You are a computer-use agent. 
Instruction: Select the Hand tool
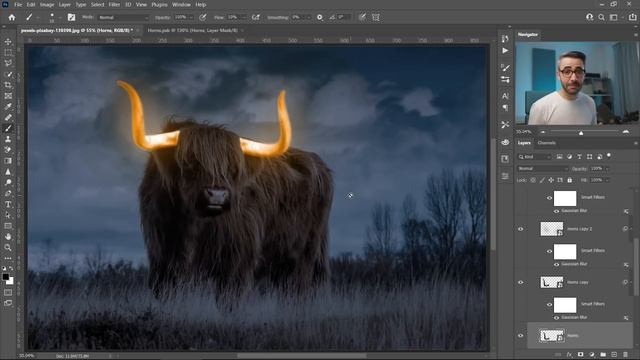[8, 236]
